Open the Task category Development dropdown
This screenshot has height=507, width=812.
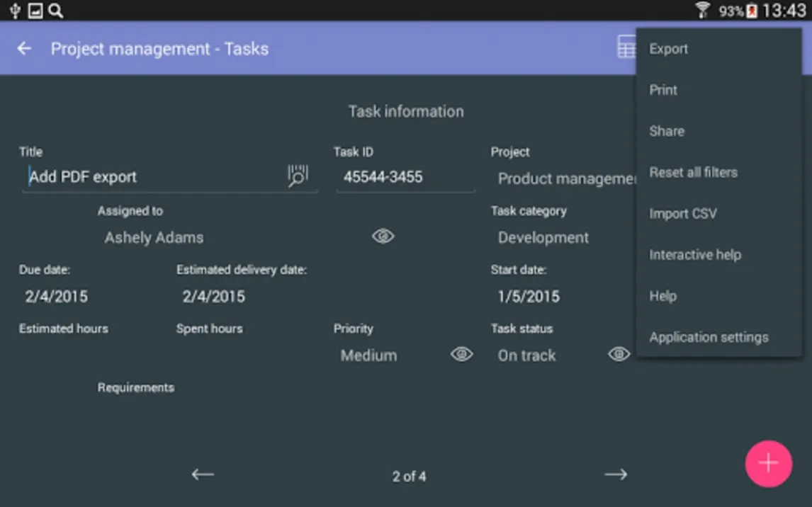tap(543, 238)
